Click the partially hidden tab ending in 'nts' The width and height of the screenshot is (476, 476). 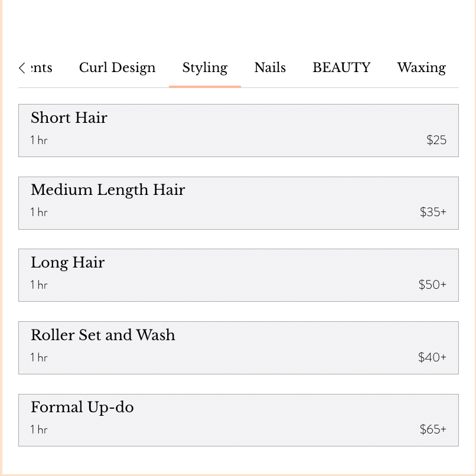coord(42,68)
